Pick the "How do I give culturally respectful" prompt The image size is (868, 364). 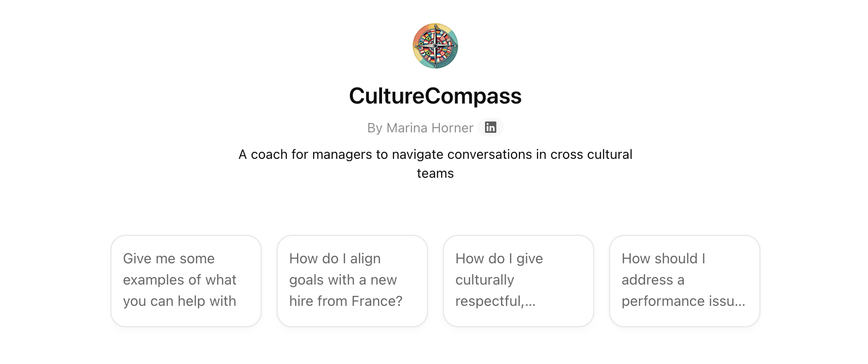coord(519,280)
